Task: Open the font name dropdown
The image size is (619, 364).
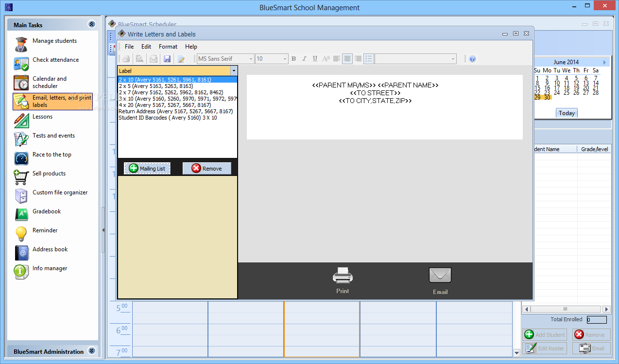Action: pos(251,59)
